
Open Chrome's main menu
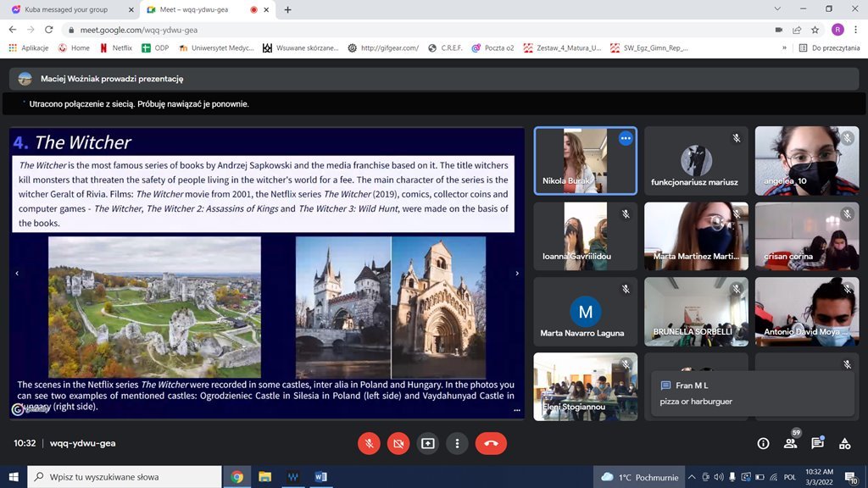(856, 30)
